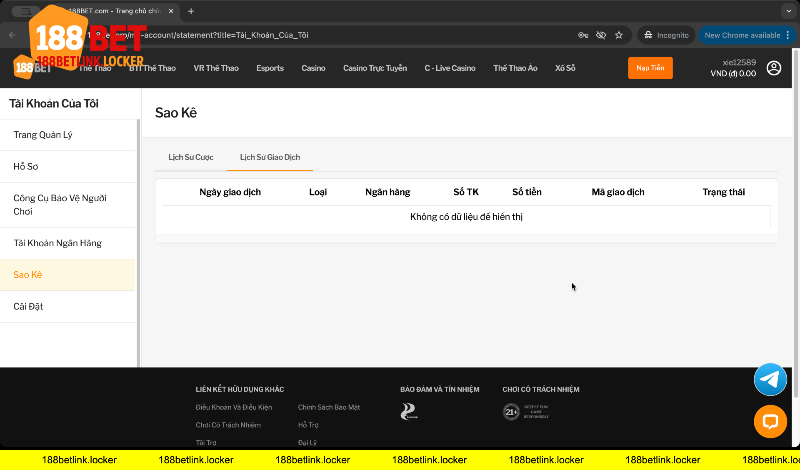Click the orange Nạp Tiền button

(x=650, y=68)
